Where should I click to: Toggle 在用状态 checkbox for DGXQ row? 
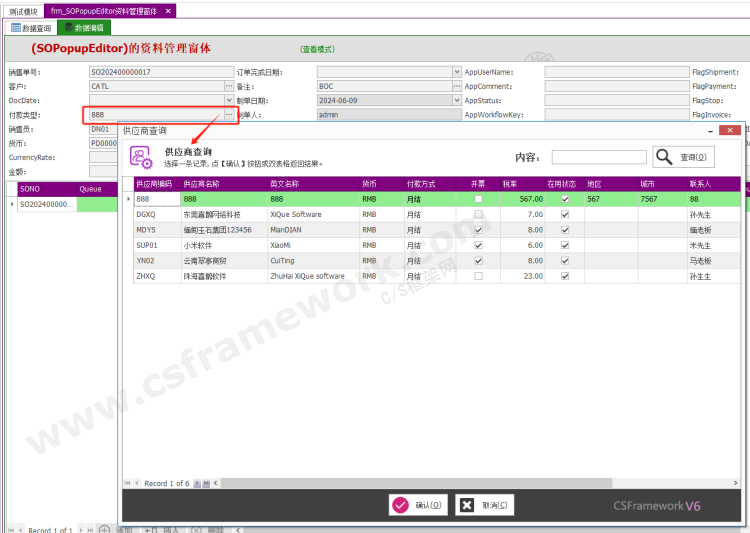[565, 215]
